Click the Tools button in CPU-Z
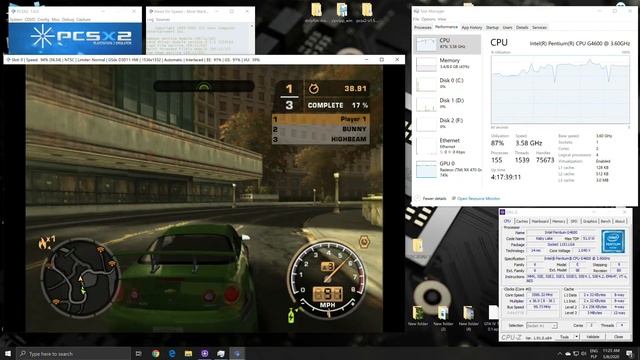 click(564, 337)
